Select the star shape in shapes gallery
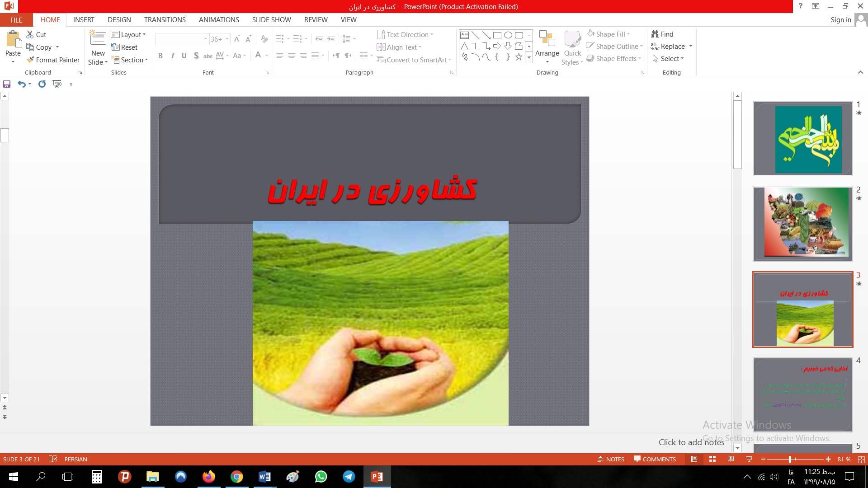868x488 pixels. [519, 57]
